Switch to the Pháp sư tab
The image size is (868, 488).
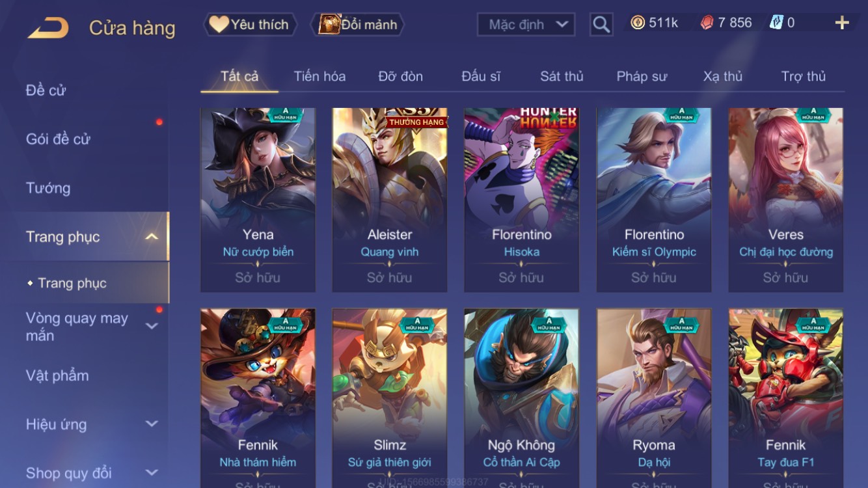642,76
